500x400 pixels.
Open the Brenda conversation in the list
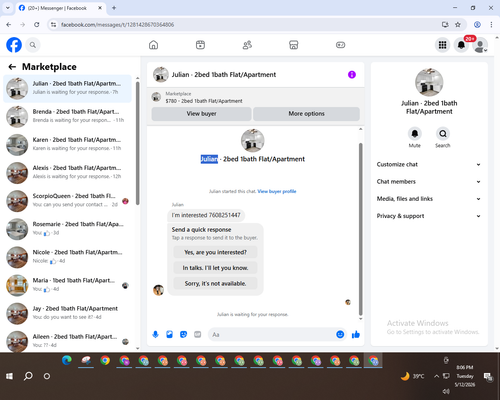tap(67, 117)
